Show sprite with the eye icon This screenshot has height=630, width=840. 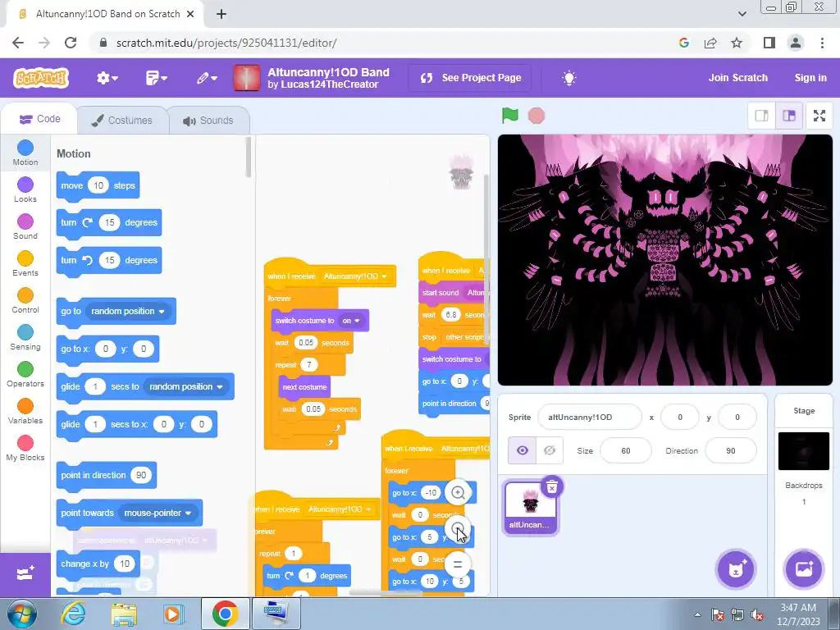[x=522, y=450]
